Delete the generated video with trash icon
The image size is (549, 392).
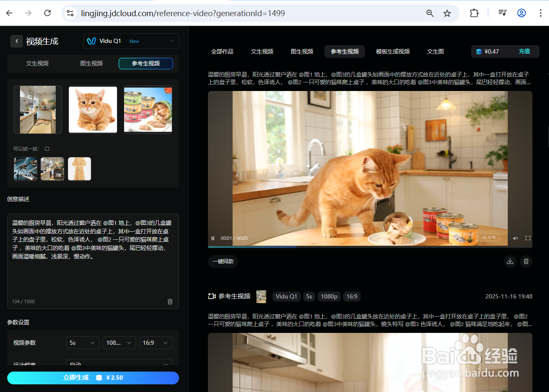point(526,261)
